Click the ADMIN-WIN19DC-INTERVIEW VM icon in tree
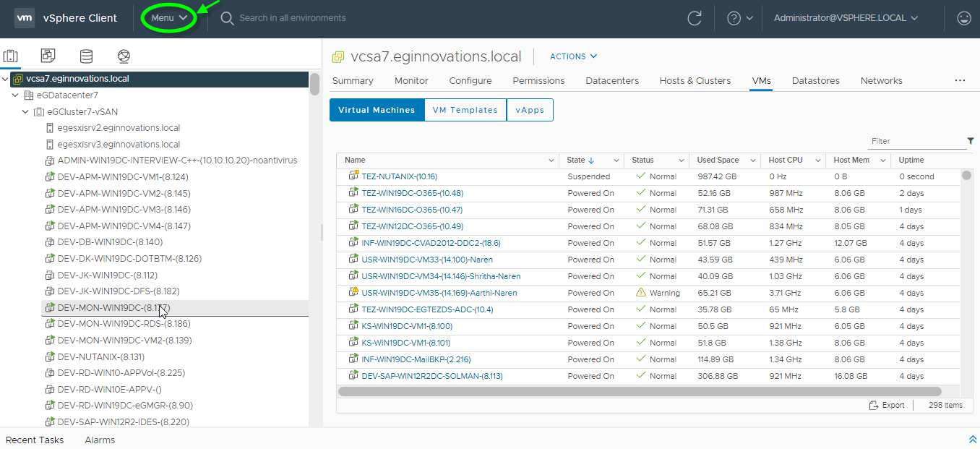This screenshot has width=980, height=449. click(50, 161)
